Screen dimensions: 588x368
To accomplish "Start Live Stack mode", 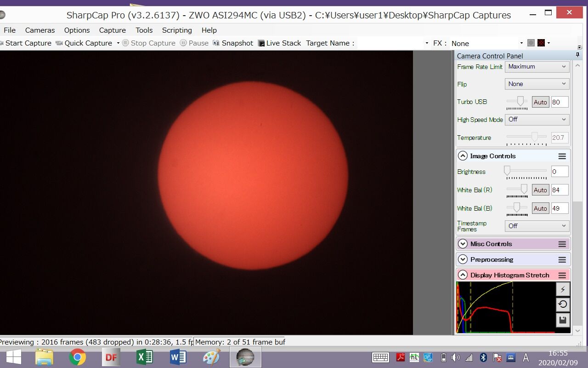I will pyautogui.click(x=280, y=43).
